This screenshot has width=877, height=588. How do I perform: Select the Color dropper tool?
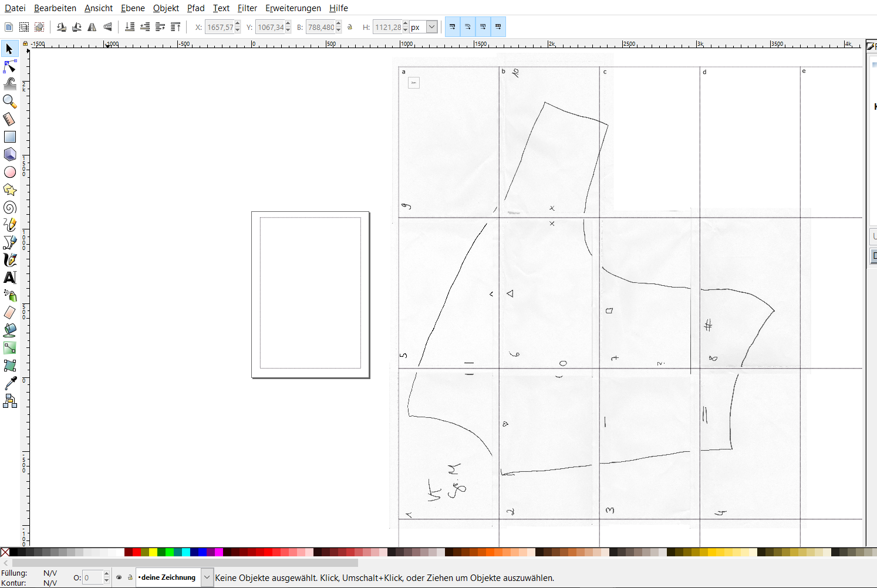coord(10,383)
